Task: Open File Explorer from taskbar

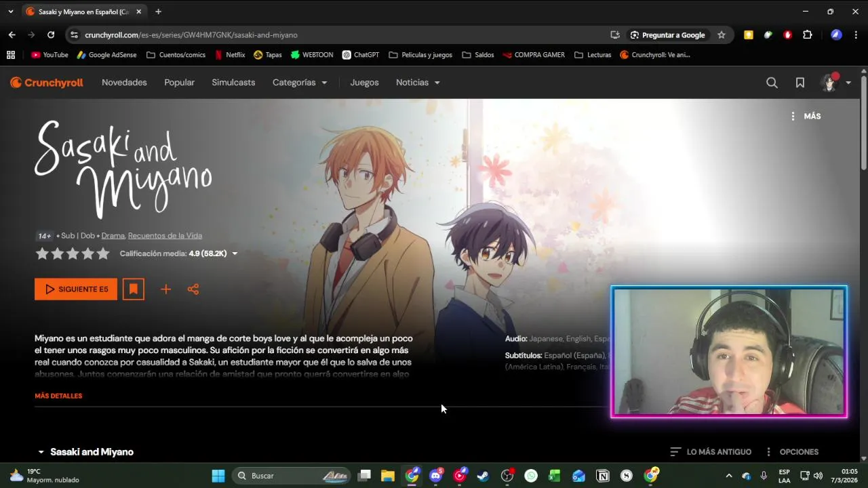Action: click(x=387, y=476)
